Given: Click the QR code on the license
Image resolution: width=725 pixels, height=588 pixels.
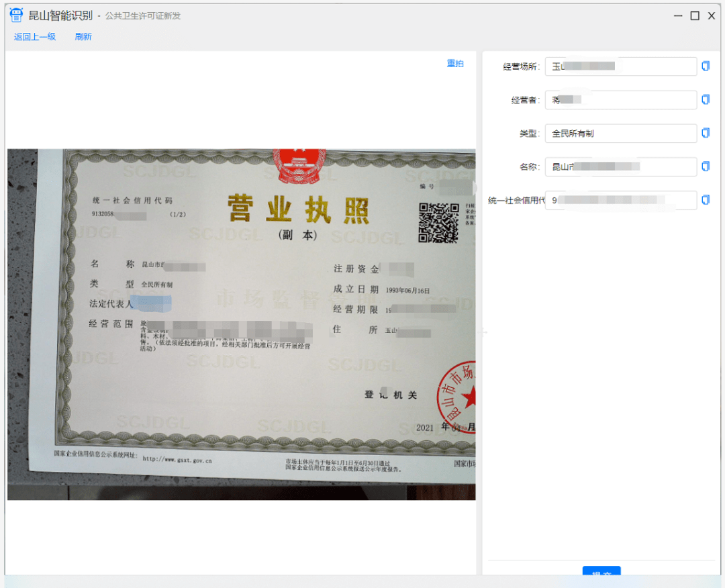Looking at the screenshot, I should click(438, 222).
